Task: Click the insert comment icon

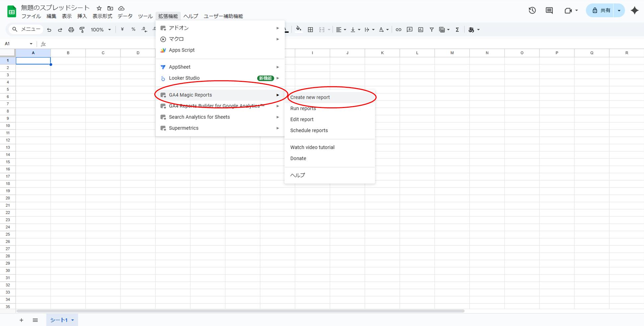Action: (x=410, y=30)
